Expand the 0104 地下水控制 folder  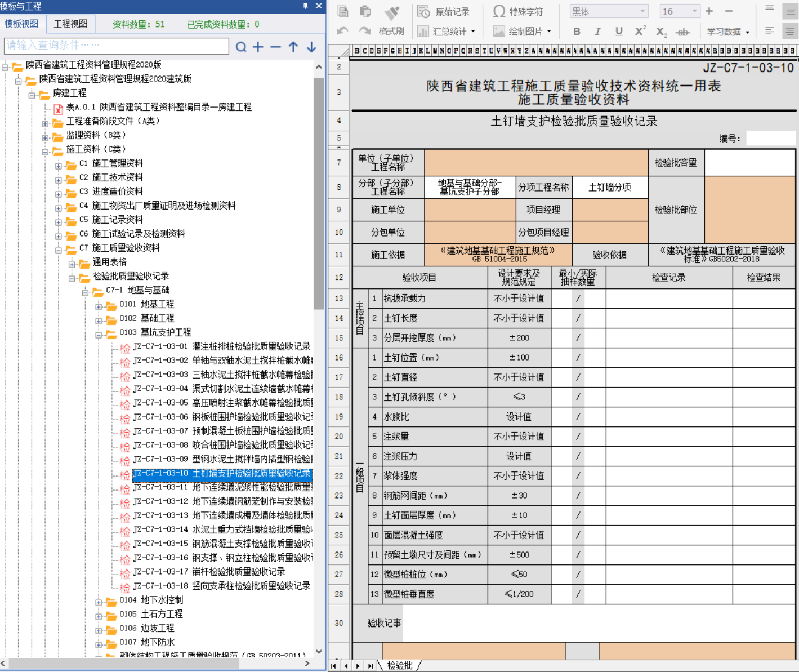[99, 602]
